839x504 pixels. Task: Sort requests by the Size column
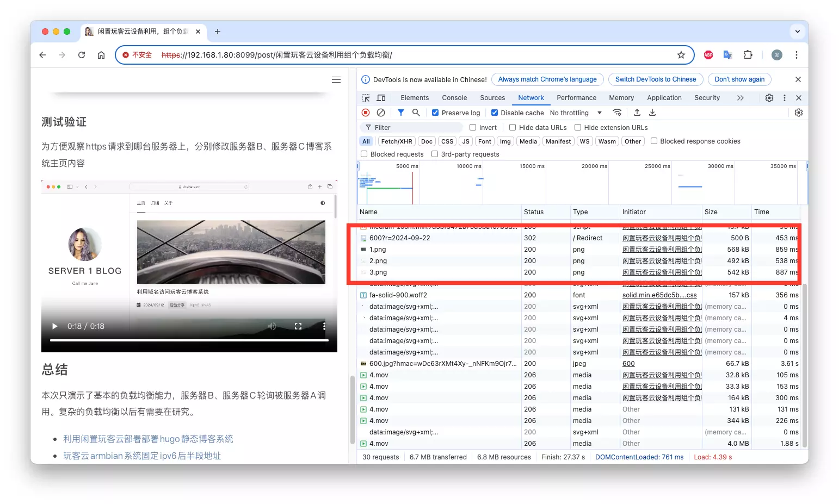pos(726,212)
